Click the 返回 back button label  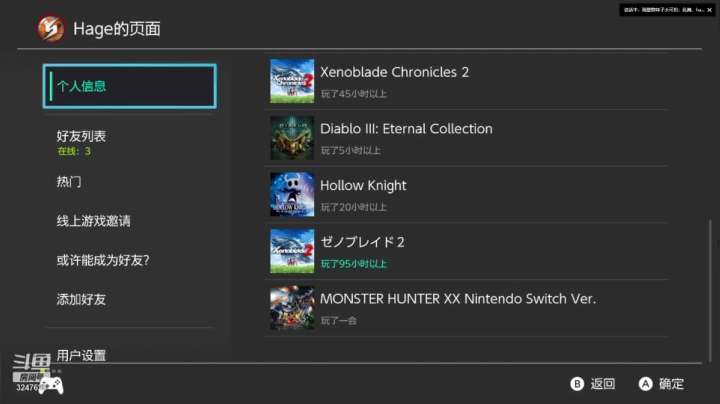point(602,384)
